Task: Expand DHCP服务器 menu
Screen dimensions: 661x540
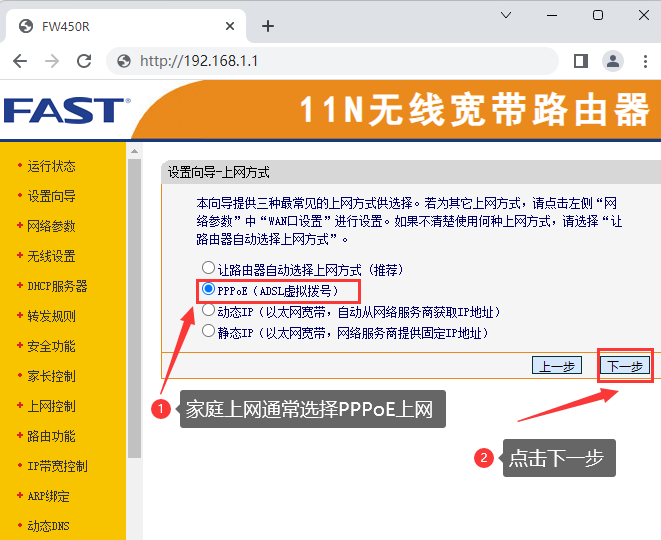Action: [57, 286]
